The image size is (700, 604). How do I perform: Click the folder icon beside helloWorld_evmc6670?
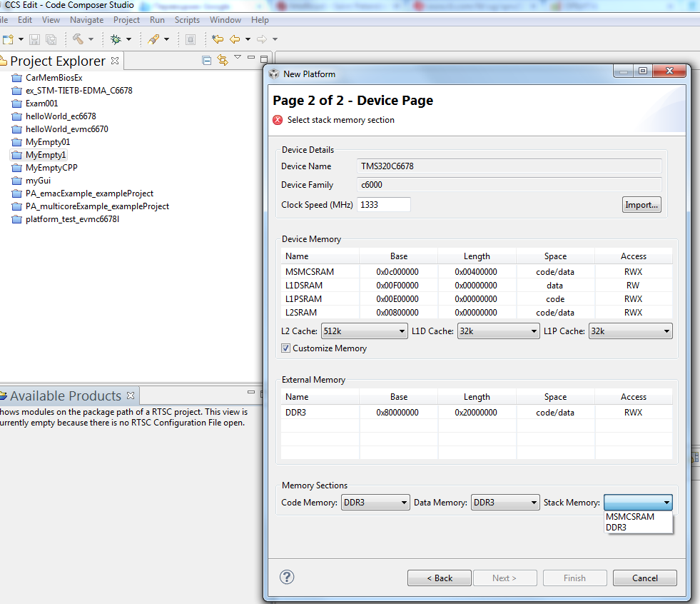17,129
